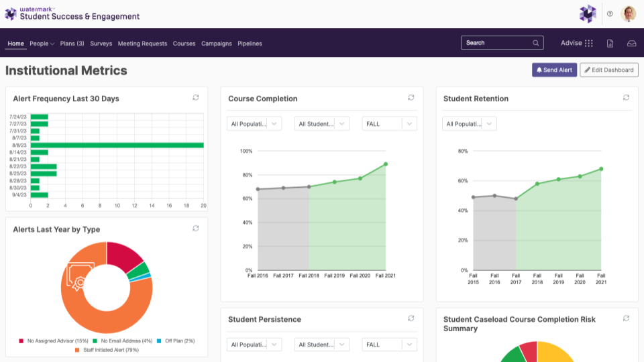Refresh the Student Persistence widget
644x362 pixels.
tap(411, 318)
